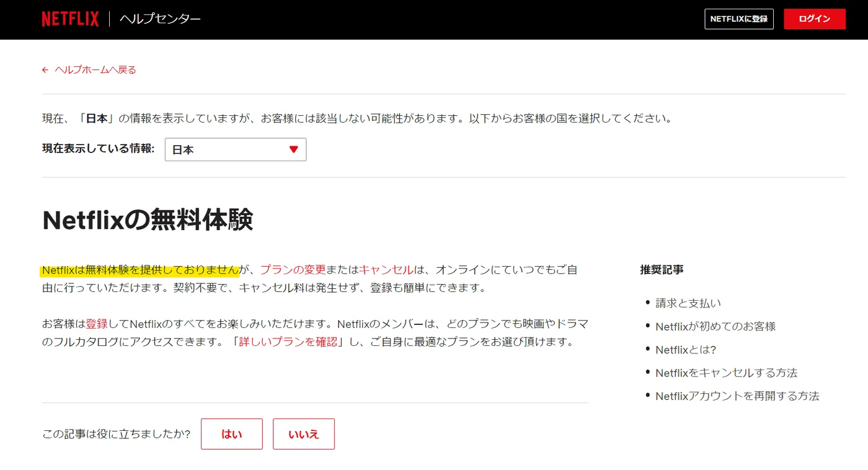Click the この記事は役に立ちましたか? text
Screen dimensions: 868x470
116,434
